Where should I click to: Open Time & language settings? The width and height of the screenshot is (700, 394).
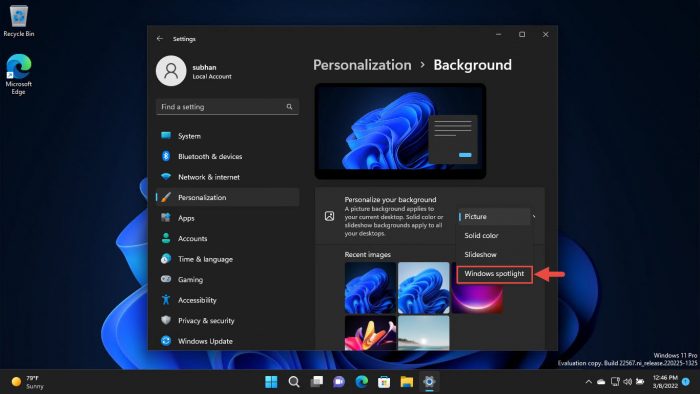(228, 259)
